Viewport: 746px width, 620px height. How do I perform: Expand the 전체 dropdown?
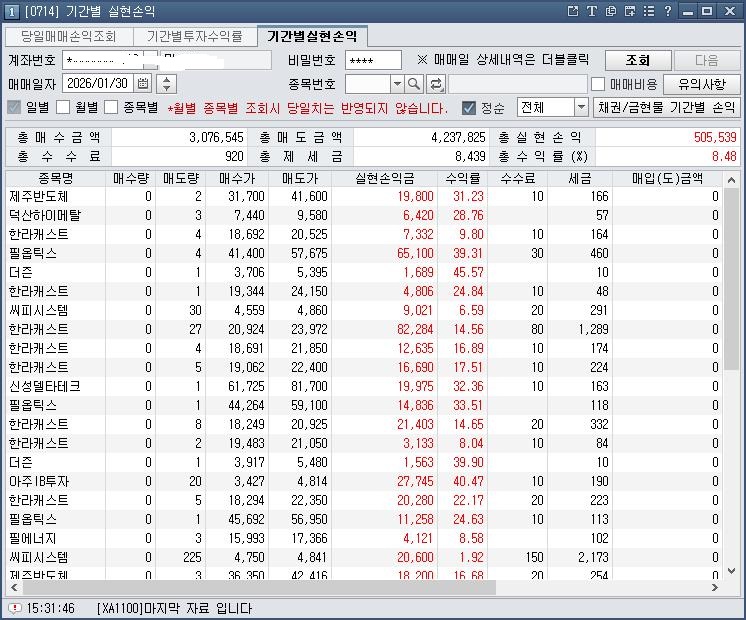click(581, 108)
